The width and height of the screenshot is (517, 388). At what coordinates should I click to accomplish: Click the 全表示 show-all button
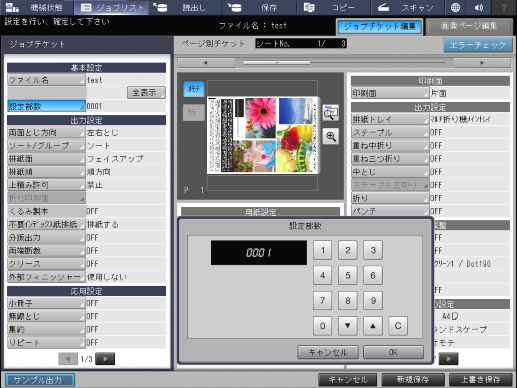click(146, 93)
